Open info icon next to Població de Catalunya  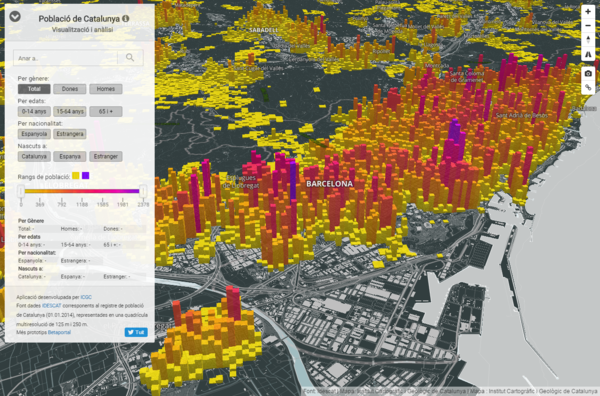click(x=126, y=18)
